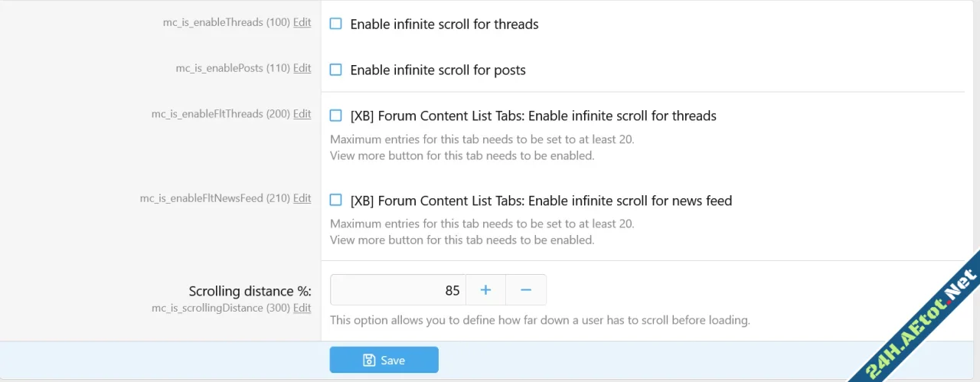The height and width of the screenshot is (382, 980).
Task: Edit the mc_is_enableFltThreads option
Action: click(x=302, y=114)
